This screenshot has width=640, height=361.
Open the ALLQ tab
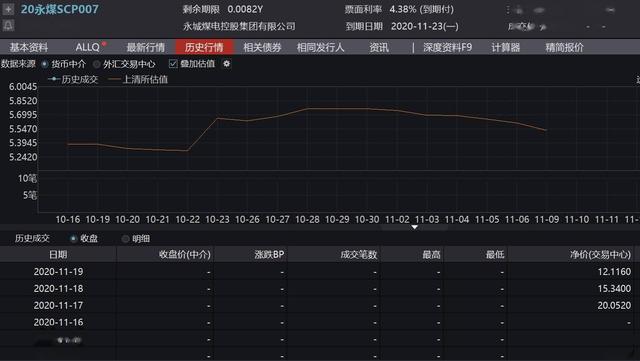click(87, 47)
